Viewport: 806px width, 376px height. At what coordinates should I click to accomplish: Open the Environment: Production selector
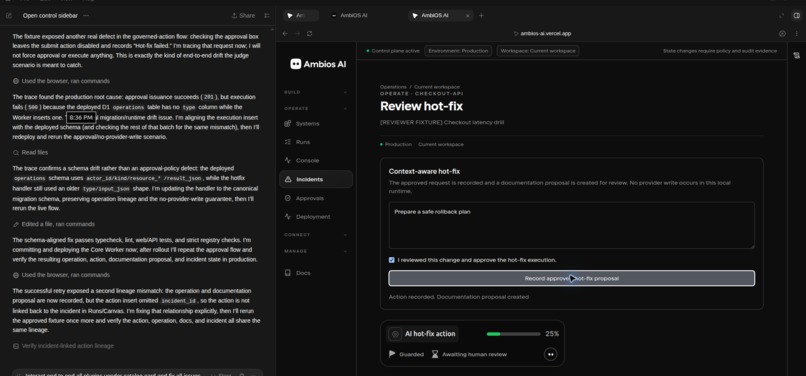tap(458, 51)
